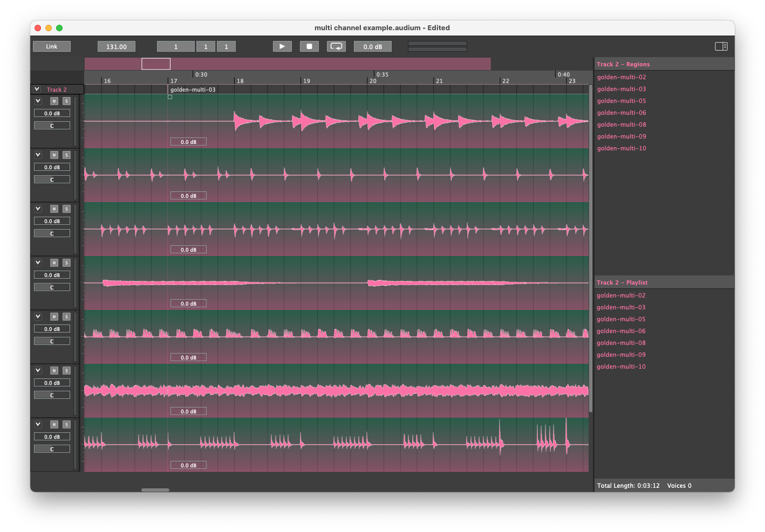The image size is (765, 532).
Task: Open the fifth channel's dropdown chevron
Action: 38,316
